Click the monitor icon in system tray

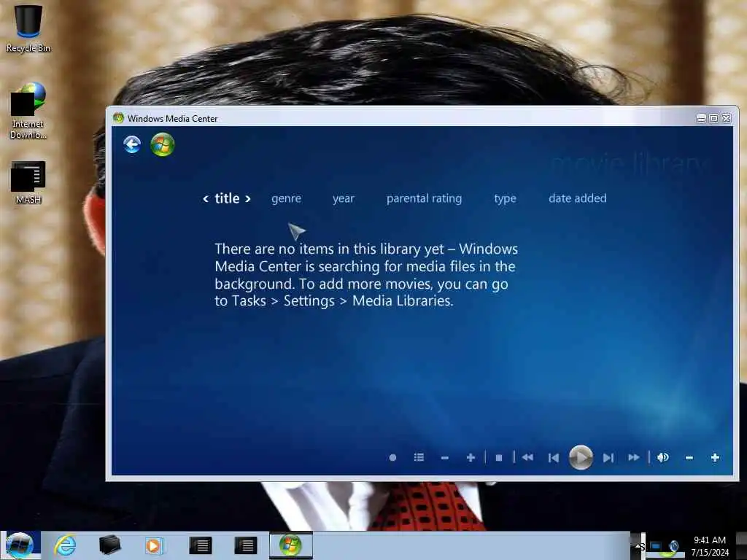coord(656,546)
